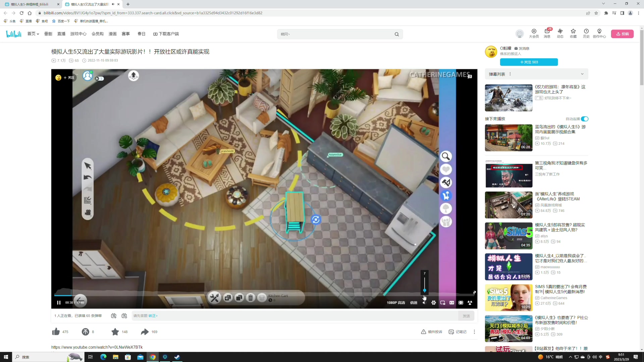This screenshot has height=362, width=644.
Task: Go to the bilibili logo homepage
Action: point(14,34)
